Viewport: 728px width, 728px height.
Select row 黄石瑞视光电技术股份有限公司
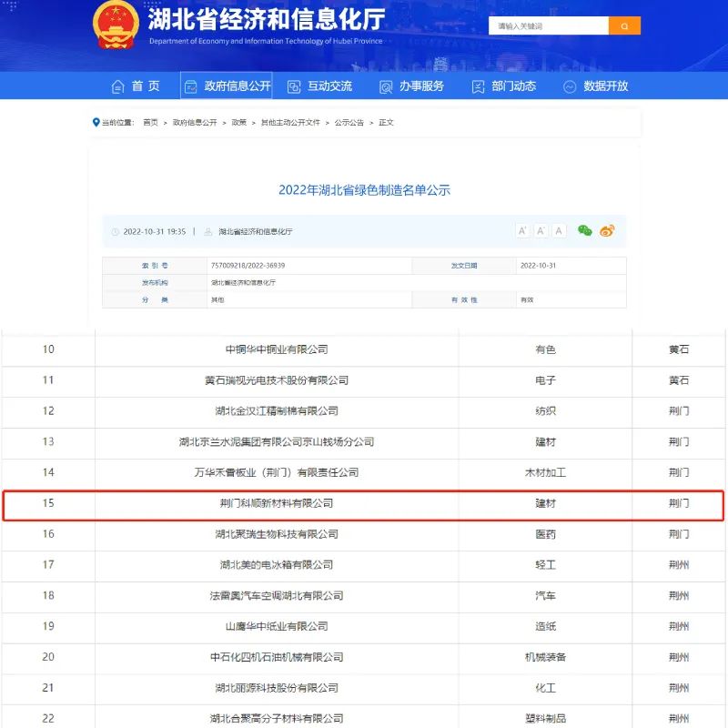pos(363,380)
